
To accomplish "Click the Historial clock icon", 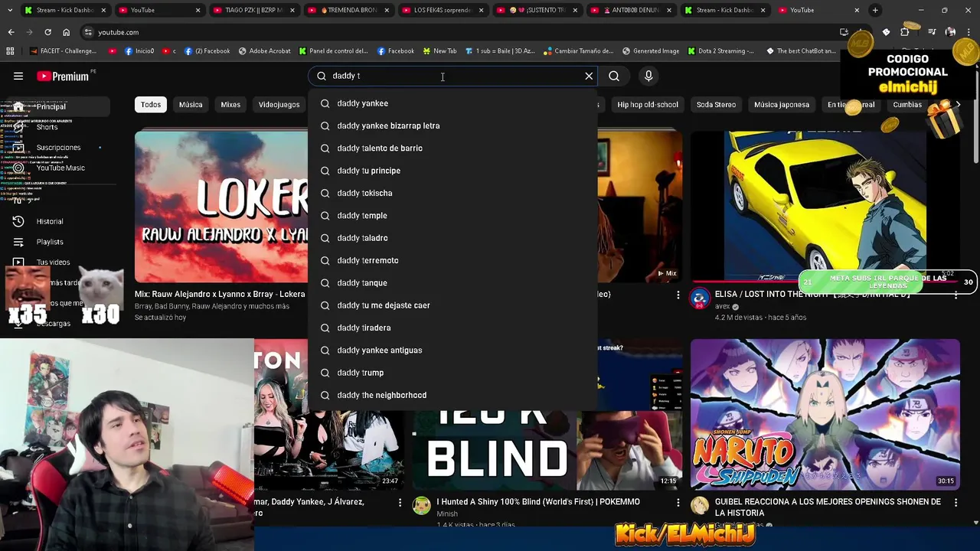I will (x=18, y=221).
